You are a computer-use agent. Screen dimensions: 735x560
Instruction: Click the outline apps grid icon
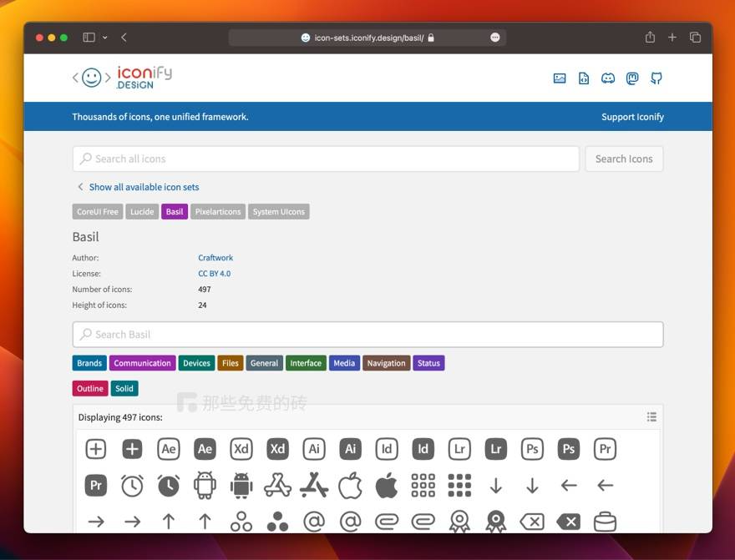[x=423, y=486]
